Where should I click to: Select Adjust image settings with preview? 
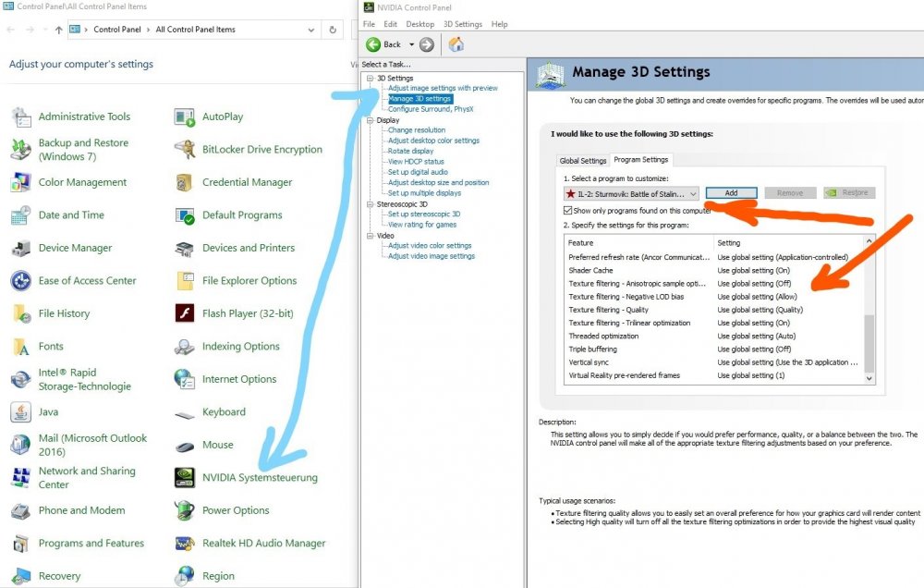coord(443,88)
